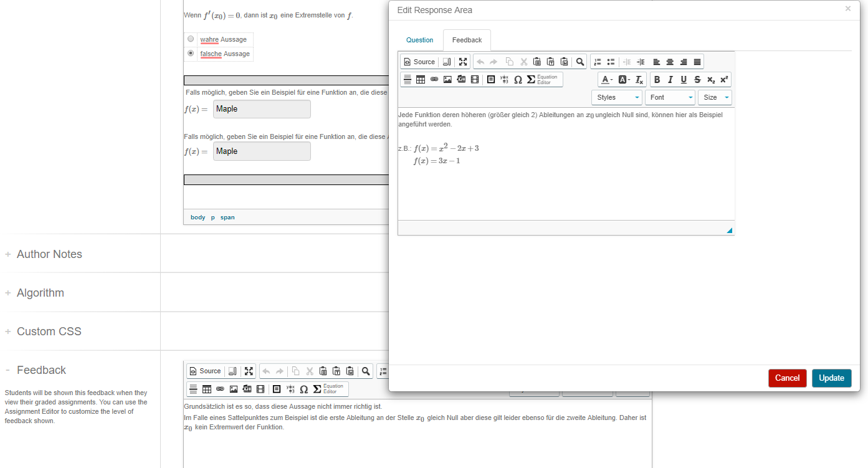Image resolution: width=868 pixels, height=468 pixels.
Task: Insert numbered list in the dialog editor
Action: click(598, 62)
